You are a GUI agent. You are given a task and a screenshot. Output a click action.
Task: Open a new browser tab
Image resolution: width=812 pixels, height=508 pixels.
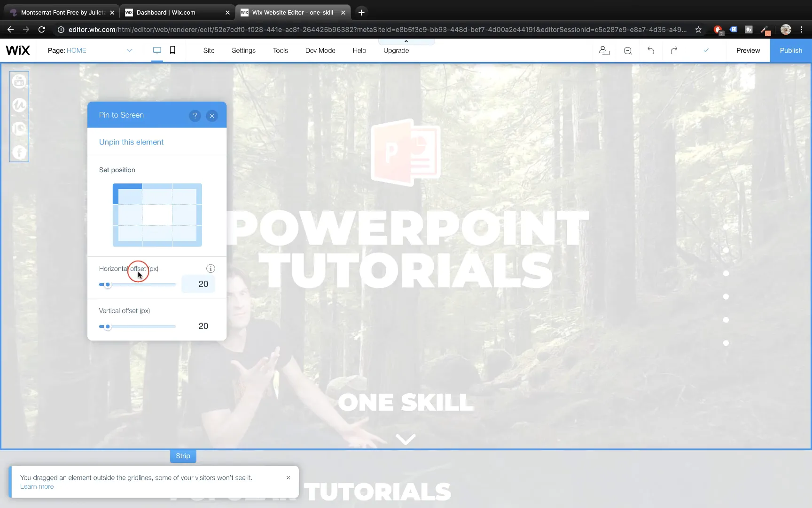(361, 13)
